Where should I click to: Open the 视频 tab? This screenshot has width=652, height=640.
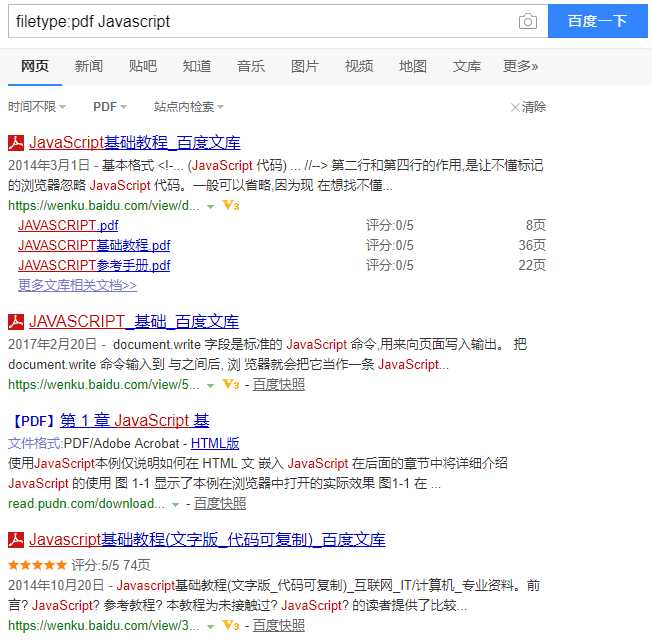(359, 66)
